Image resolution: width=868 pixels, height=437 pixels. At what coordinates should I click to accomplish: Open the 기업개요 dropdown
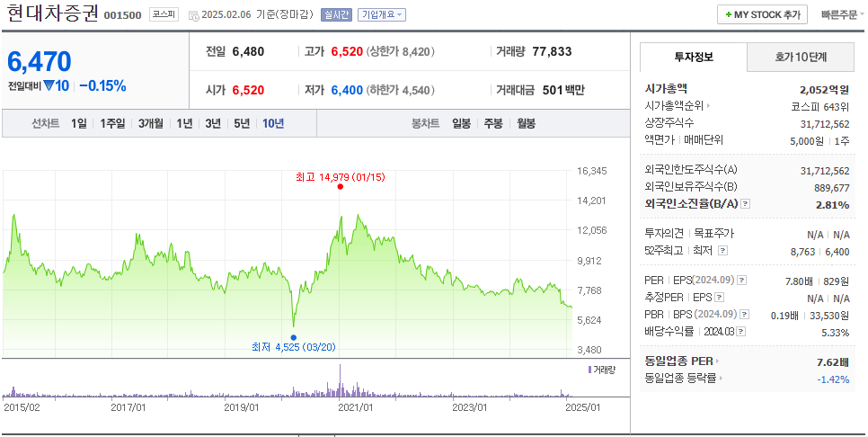point(382,15)
